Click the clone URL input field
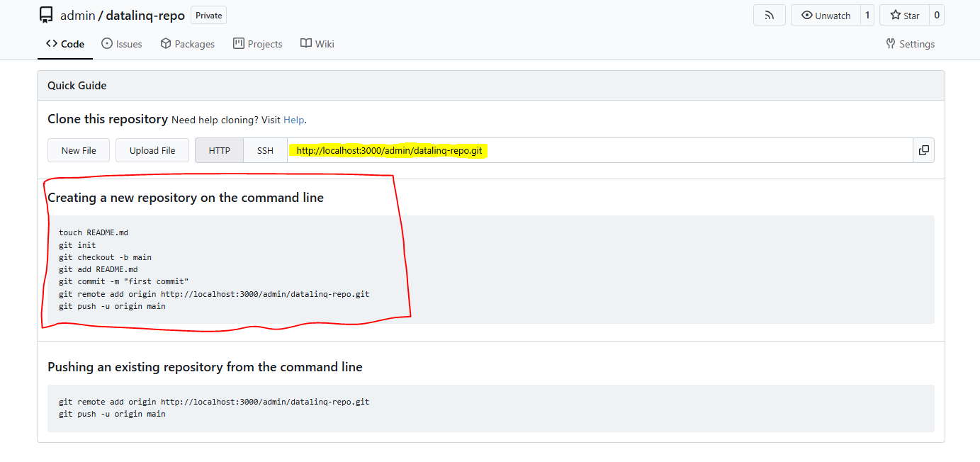Screen dimensions: 980x462 (600, 150)
